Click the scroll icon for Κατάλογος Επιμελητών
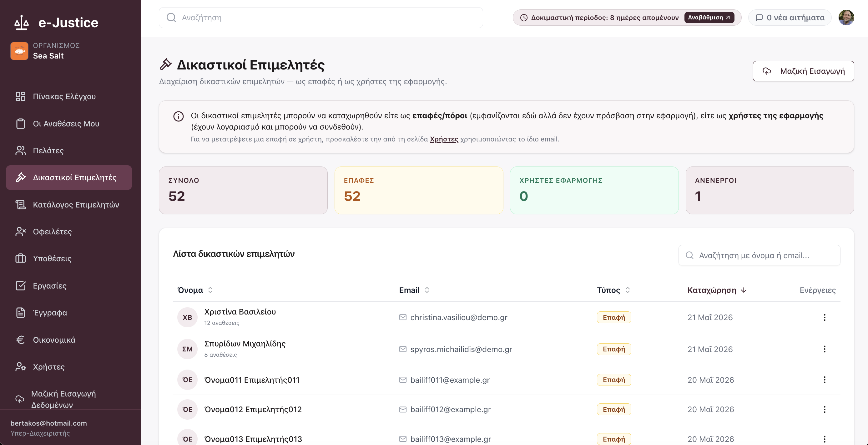 point(21,205)
